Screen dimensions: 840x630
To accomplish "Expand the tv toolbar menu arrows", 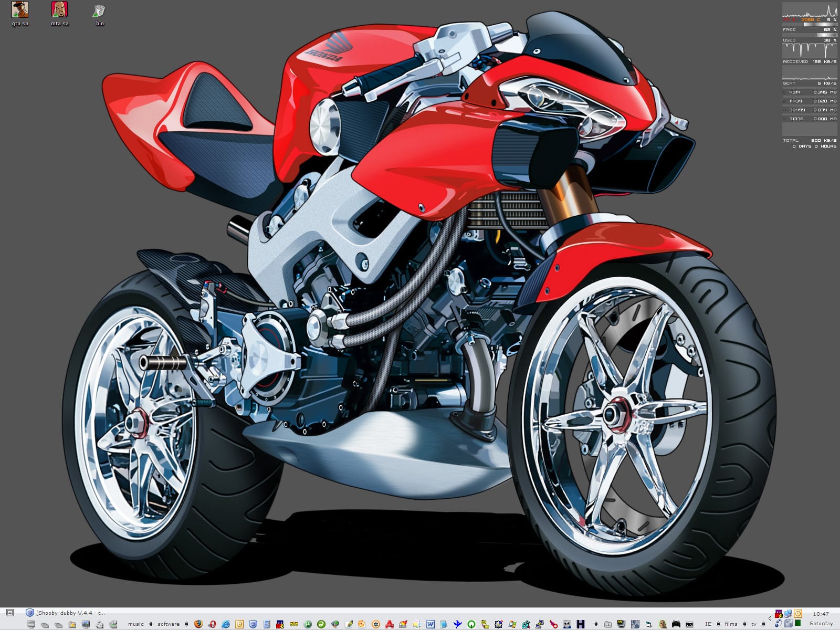I will 763,624.
